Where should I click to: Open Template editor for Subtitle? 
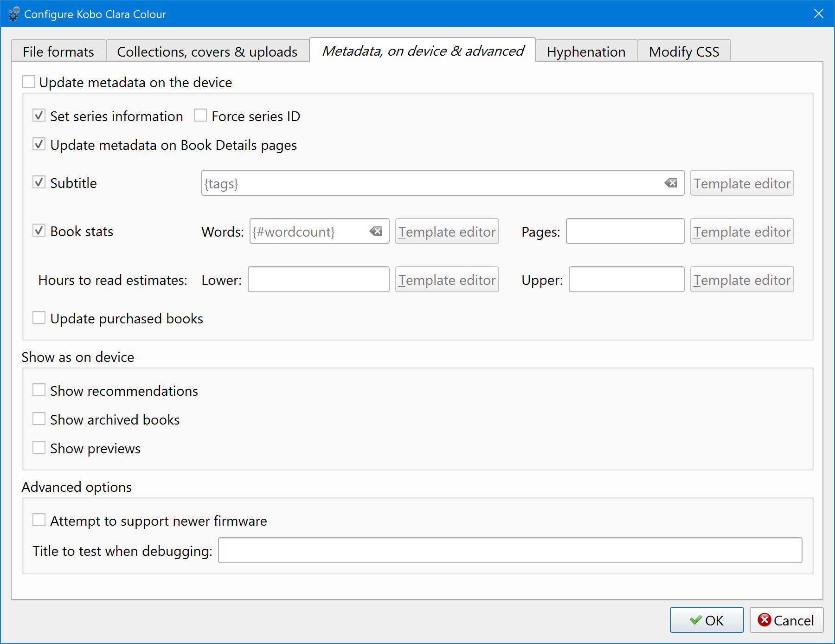[742, 183]
